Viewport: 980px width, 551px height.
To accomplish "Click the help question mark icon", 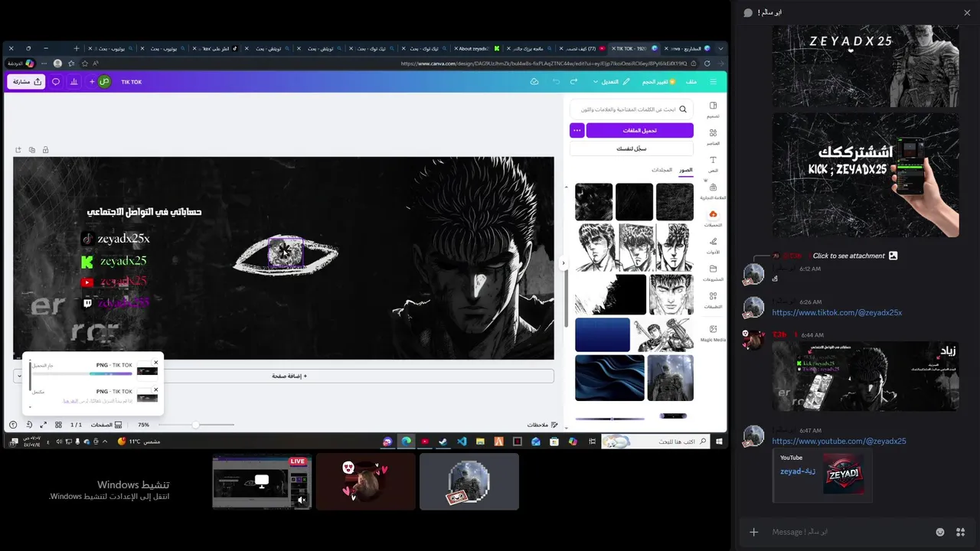I will point(13,424).
